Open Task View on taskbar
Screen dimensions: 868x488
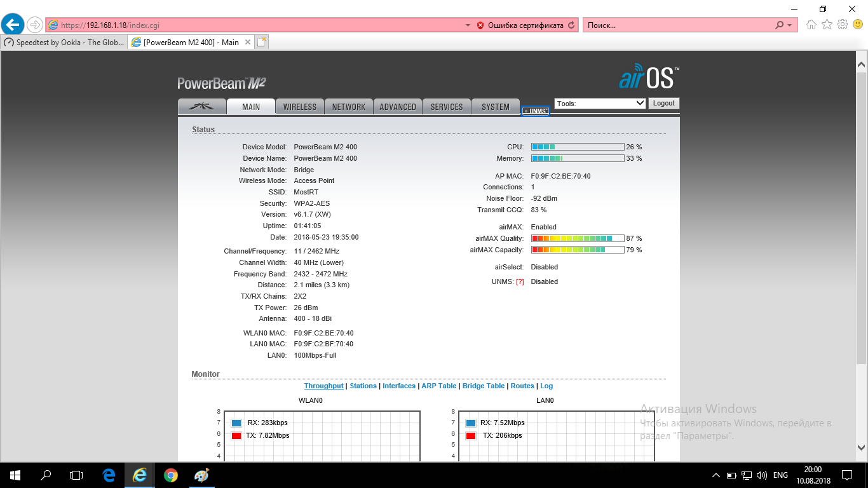pos(76,475)
